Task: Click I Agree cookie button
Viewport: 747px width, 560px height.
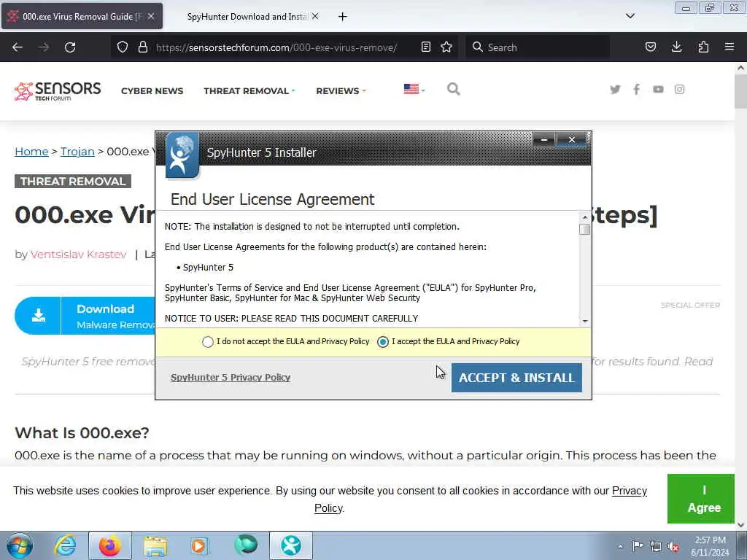Action: click(x=700, y=499)
